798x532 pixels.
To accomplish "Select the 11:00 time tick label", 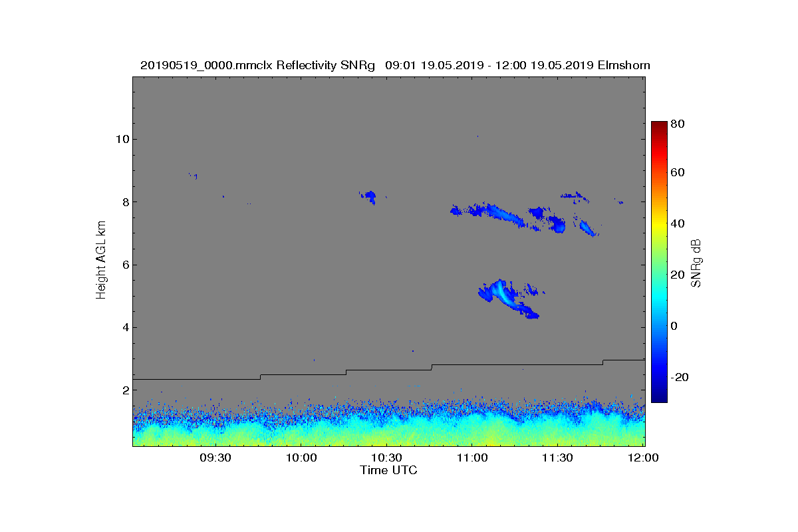I will [471, 458].
